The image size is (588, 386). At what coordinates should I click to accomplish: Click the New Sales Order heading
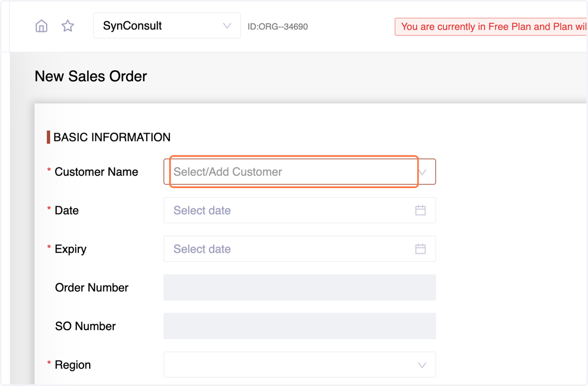(91, 76)
